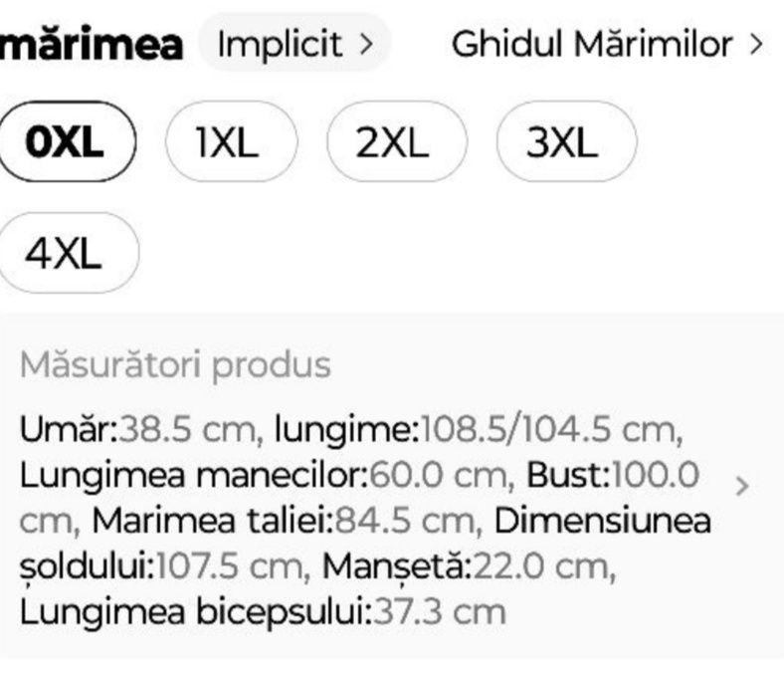The image size is (784, 674).
Task: Choose size 1XL
Action: (229, 145)
